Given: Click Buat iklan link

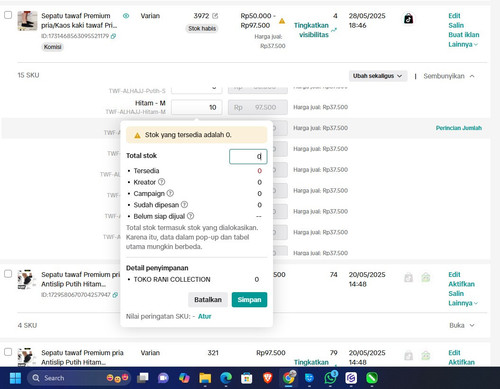Looking at the screenshot, I should (464, 35).
